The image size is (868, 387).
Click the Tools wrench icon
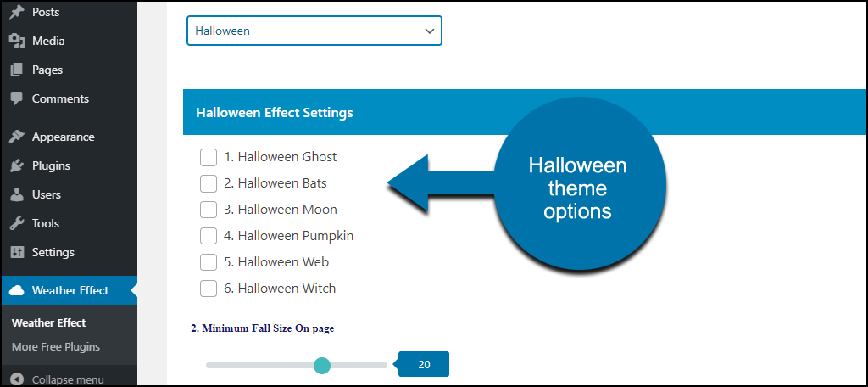(x=18, y=223)
